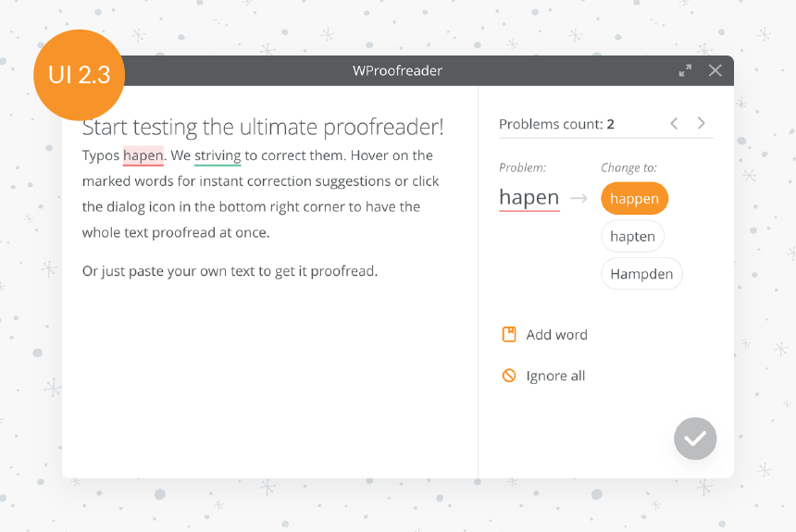Click the Add word dictionary icon
The image size is (796, 532).
coord(509,335)
